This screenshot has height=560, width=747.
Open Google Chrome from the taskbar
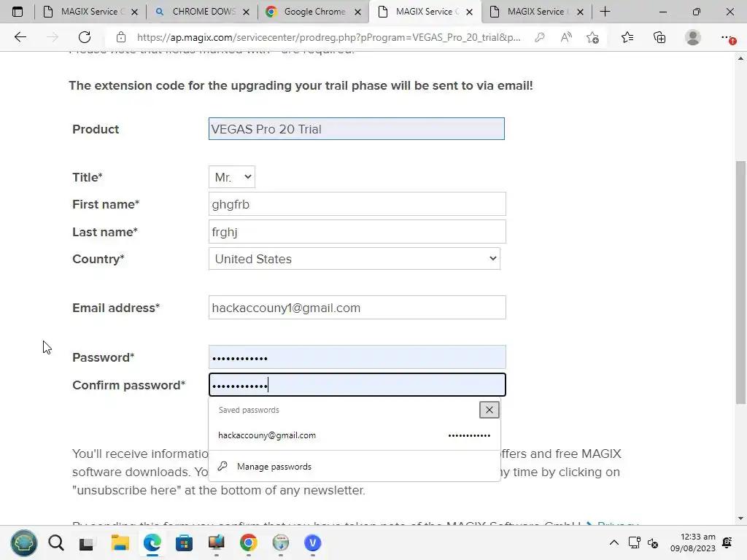248,542
